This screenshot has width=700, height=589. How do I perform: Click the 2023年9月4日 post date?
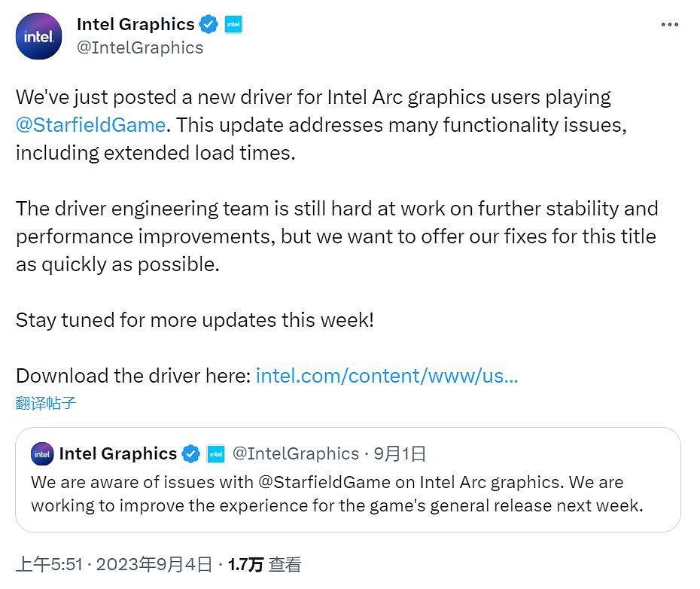pos(154,564)
